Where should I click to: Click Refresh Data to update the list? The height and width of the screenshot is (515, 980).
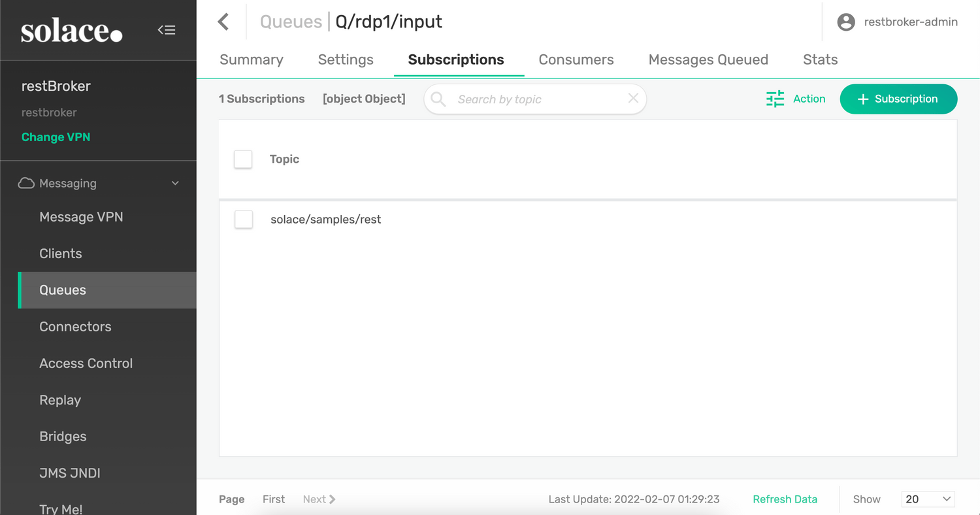(x=785, y=499)
